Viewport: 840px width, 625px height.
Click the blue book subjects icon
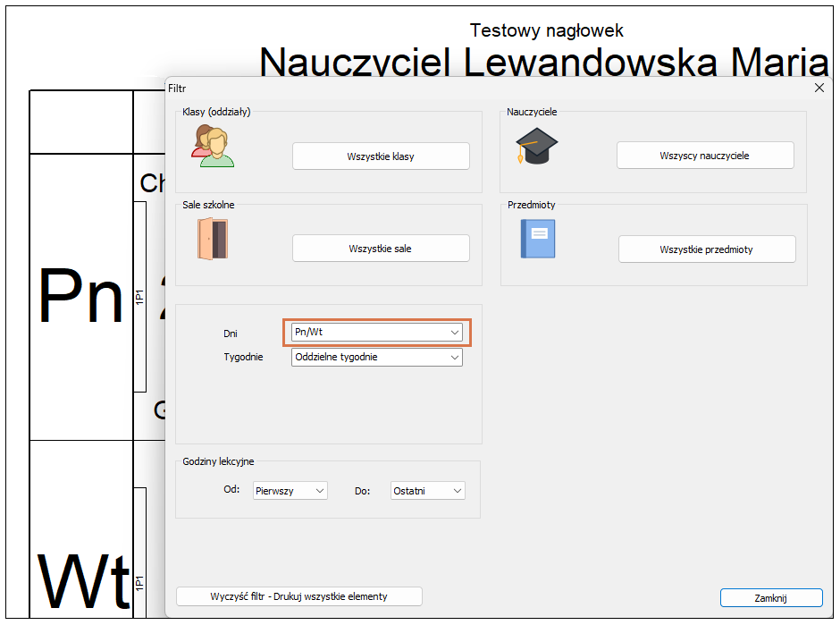pos(537,240)
